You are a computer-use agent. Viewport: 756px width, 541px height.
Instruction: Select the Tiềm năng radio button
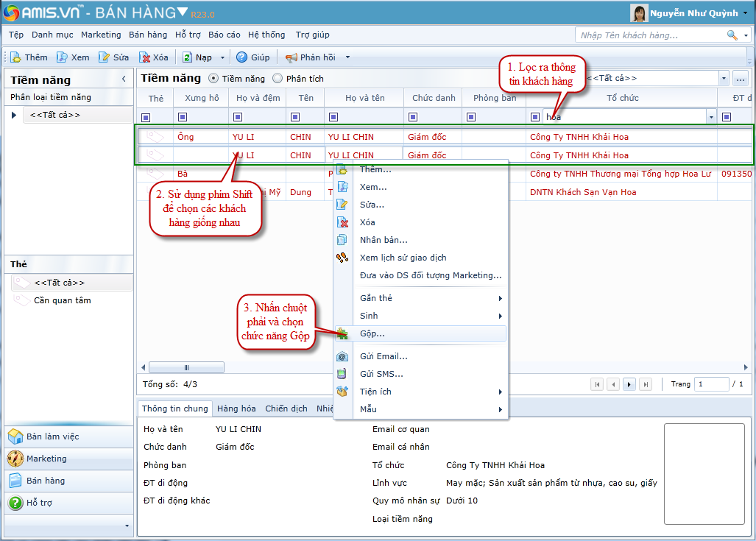213,79
